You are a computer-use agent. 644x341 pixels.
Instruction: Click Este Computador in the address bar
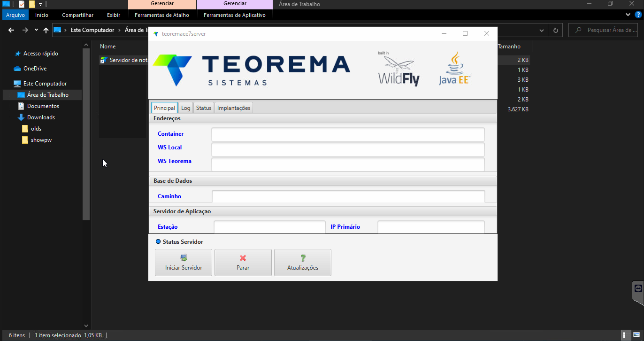click(x=92, y=30)
